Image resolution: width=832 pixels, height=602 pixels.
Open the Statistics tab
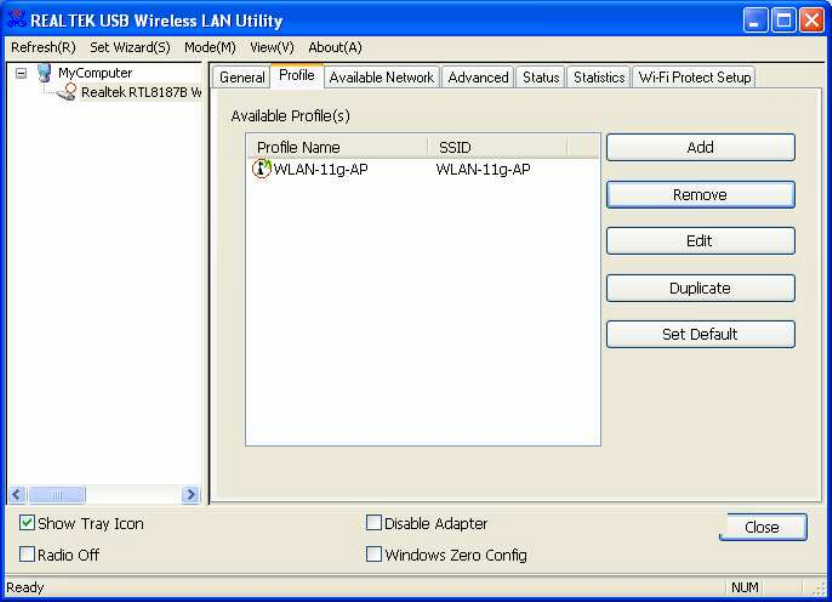(x=599, y=77)
